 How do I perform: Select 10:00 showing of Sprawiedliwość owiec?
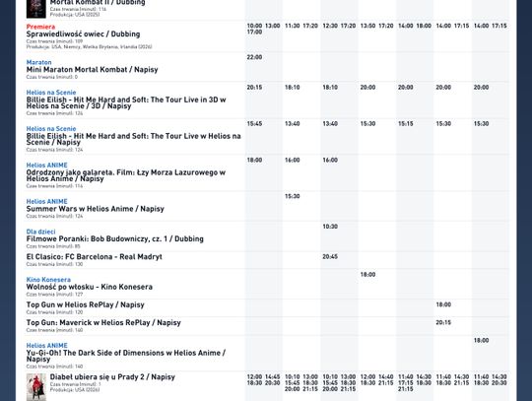point(254,26)
